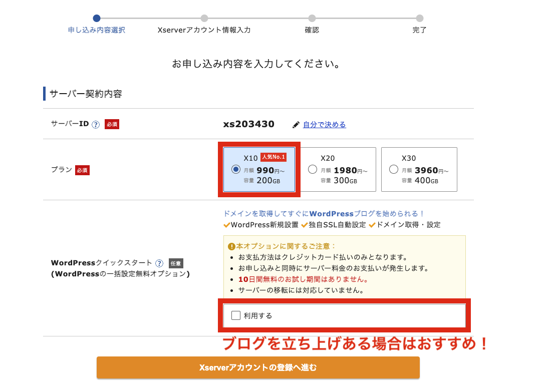Viewport: 550px width, 392px height.
Task: Click the 完了 step label
Action: click(x=420, y=30)
